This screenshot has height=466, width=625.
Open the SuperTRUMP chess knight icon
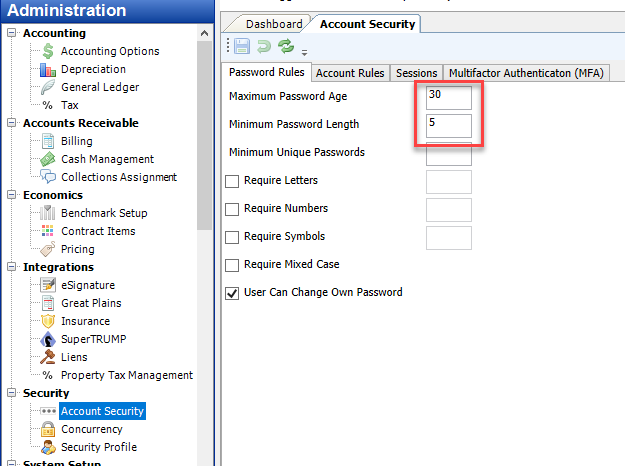[48, 339]
